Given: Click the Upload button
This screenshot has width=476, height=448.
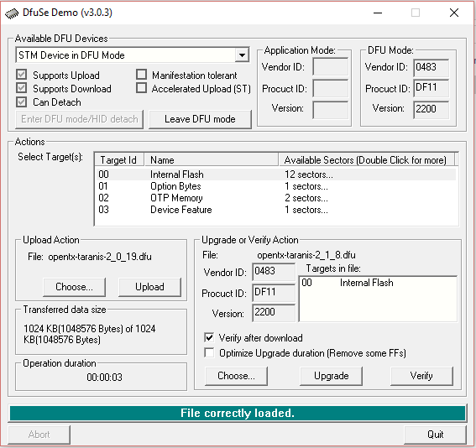Looking at the screenshot, I should click(x=149, y=287).
